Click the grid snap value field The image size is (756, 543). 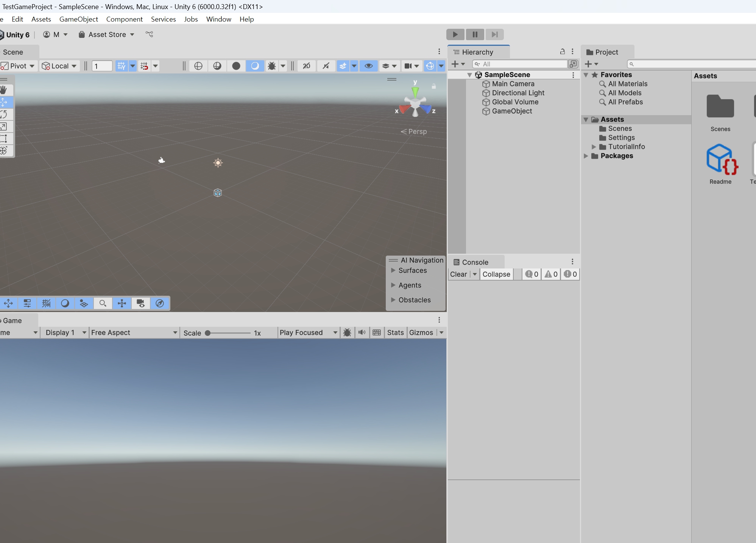[x=102, y=66]
